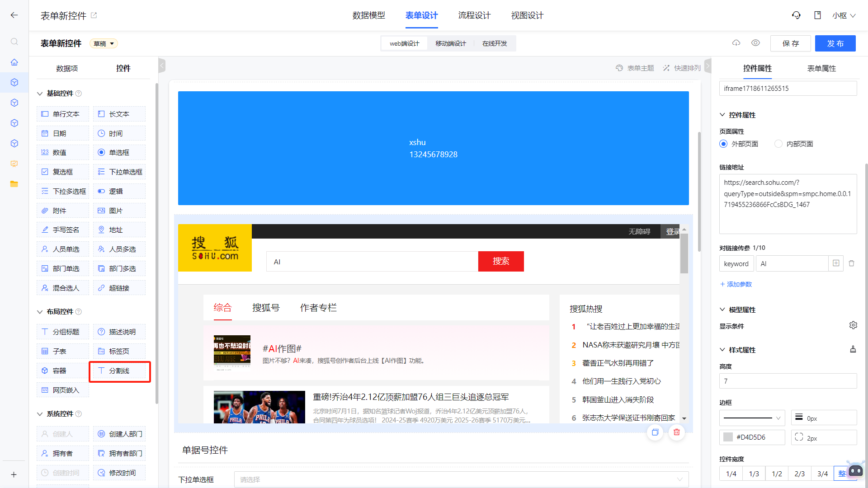
Task: Open the form title external link icon
Action: 94,15
